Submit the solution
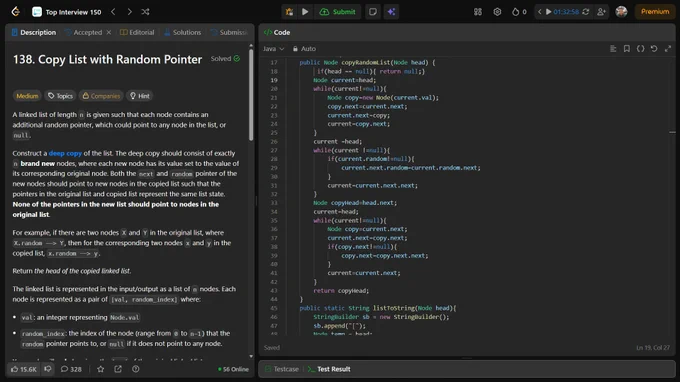The height and width of the screenshot is (382, 680). (337, 12)
